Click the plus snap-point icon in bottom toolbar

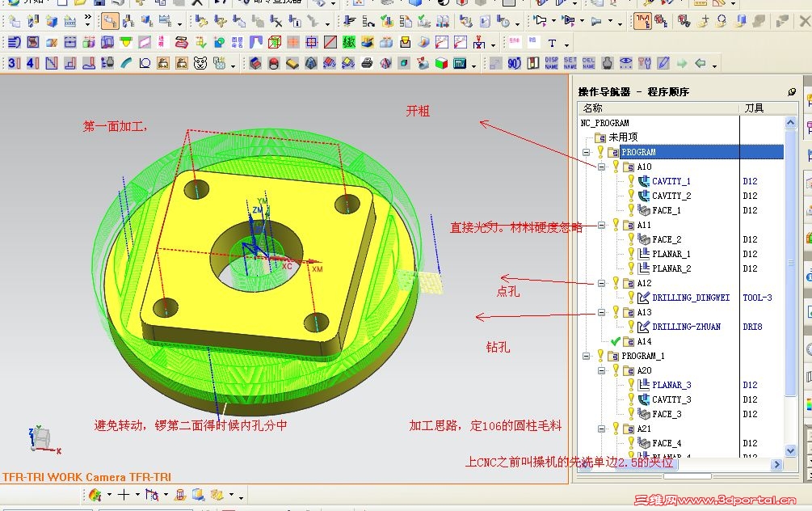click(x=124, y=495)
